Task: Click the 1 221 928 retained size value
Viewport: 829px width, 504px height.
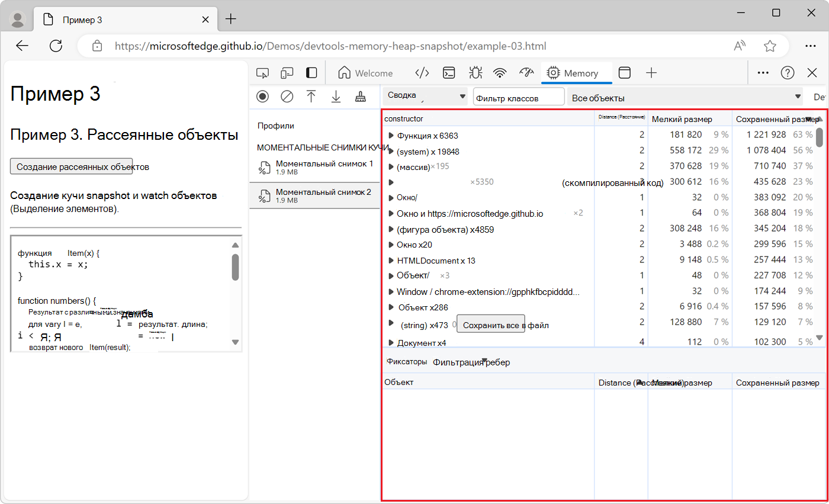Action: click(x=766, y=135)
